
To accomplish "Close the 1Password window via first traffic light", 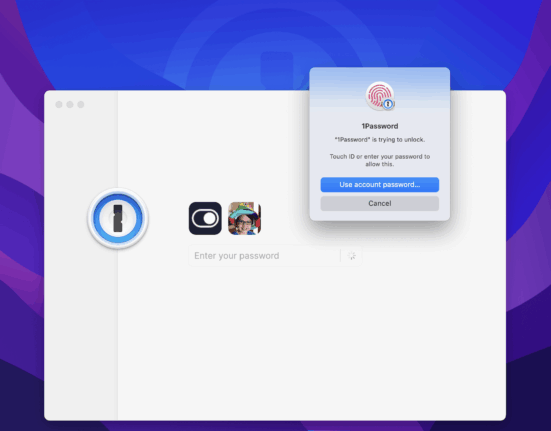I will pyautogui.click(x=59, y=104).
